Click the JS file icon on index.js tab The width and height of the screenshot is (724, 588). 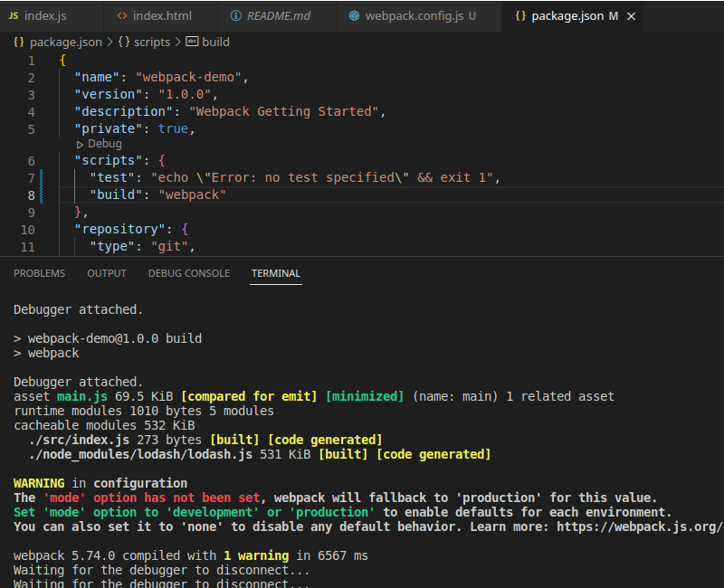14,16
